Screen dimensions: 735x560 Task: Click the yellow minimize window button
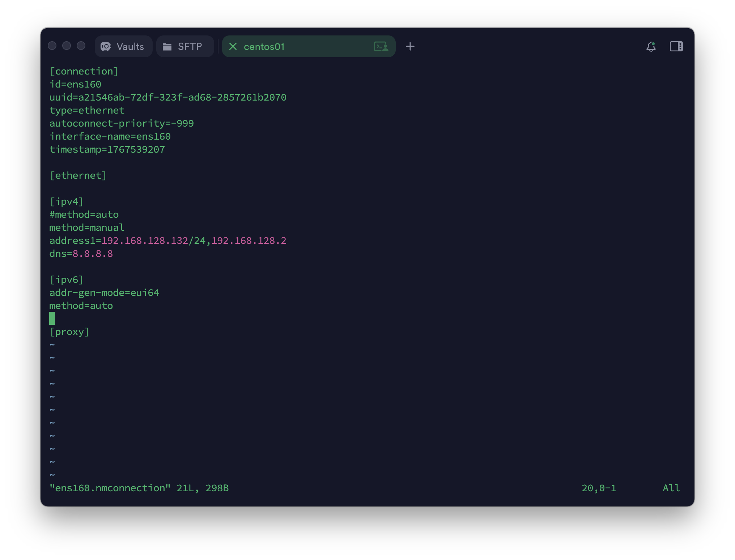(x=67, y=46)
